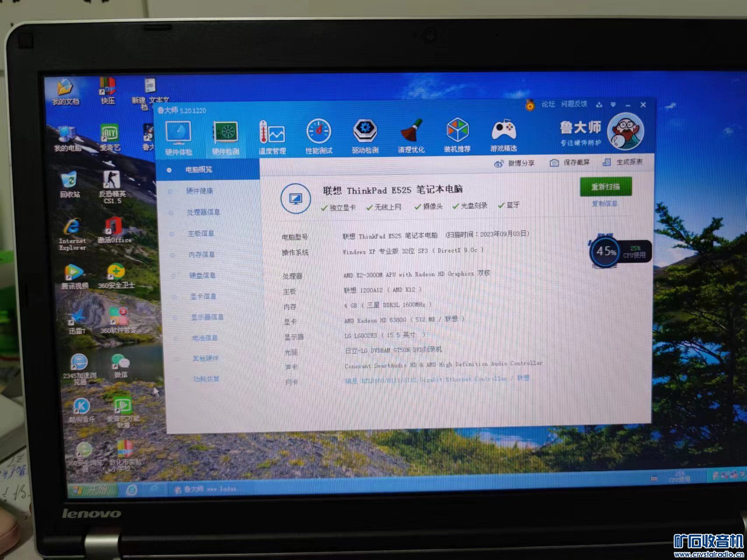Select 电池信息 in the sidebar
The image size is (747, 560).
pyautogui.click(x=205, y=338)
